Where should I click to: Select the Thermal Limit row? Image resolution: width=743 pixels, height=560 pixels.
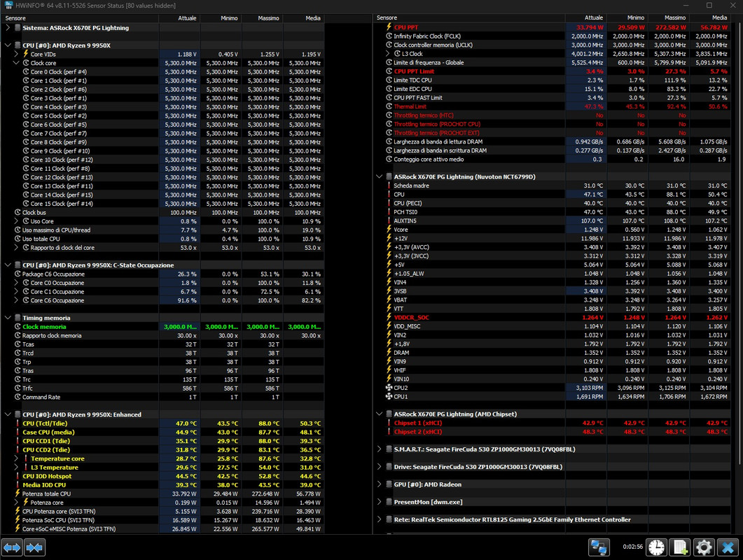click(x=552, y=106)
